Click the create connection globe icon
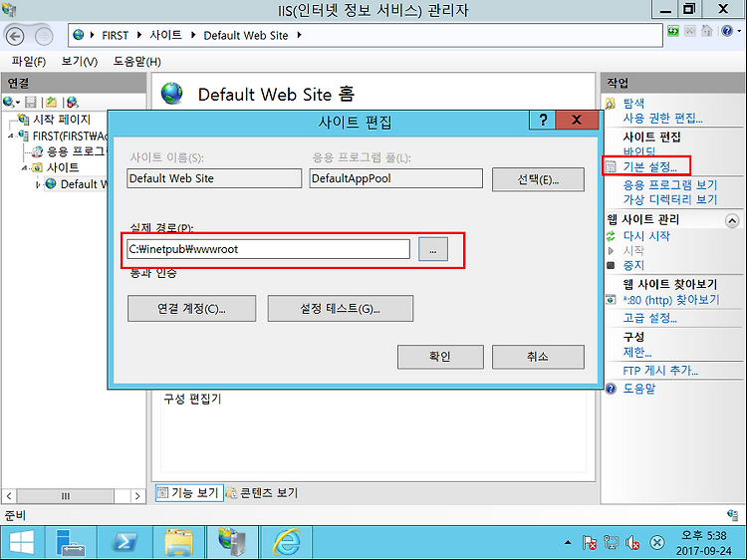The image size is (747, 560). [x=9, y=102]
